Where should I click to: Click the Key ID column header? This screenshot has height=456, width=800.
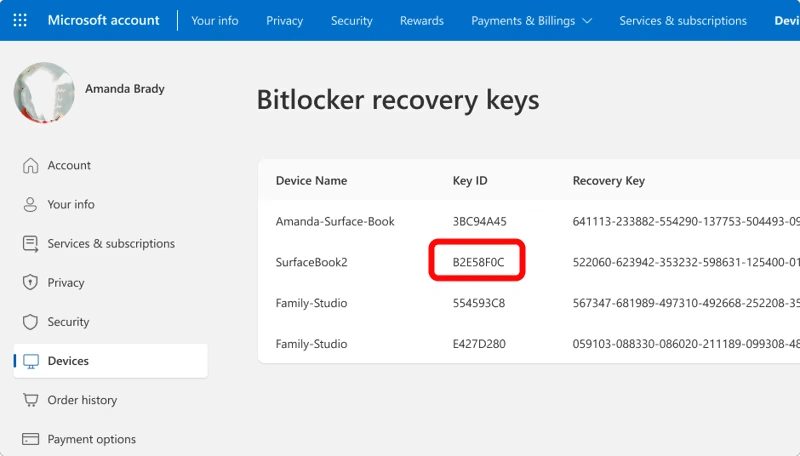click(x=470, y=181)
